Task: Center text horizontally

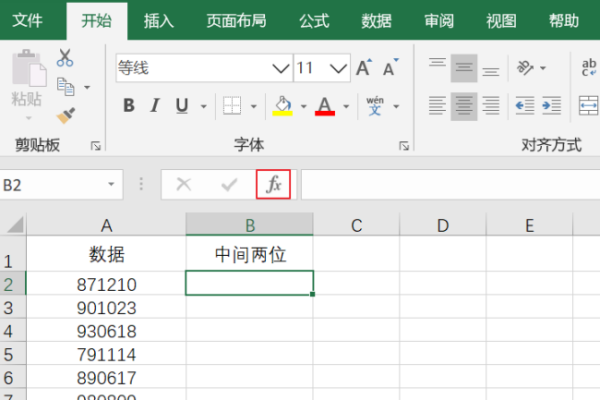Action: (464, 106)
